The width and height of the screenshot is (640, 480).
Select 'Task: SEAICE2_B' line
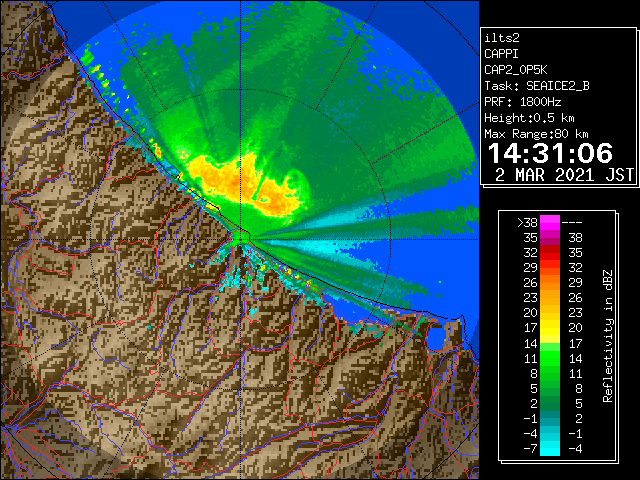[537, 86]
